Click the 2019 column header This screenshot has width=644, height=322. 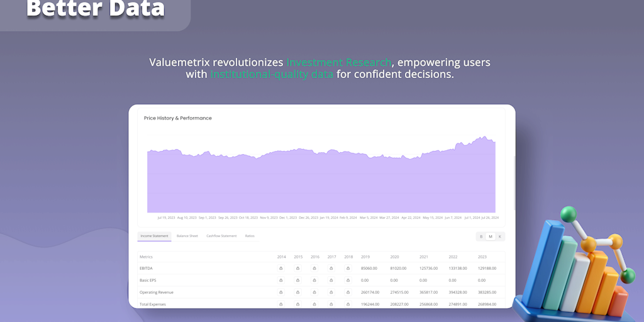pos(365,257)
